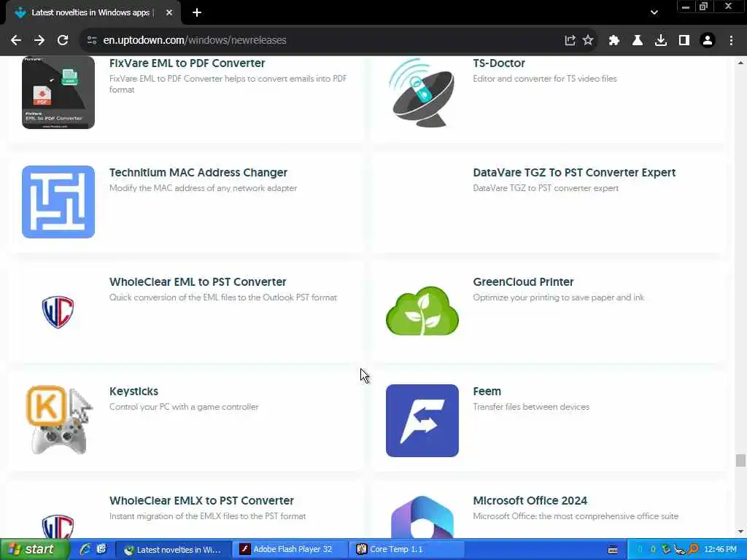
Task: Close the Latest novelties tab
Action: pos(169,13)
